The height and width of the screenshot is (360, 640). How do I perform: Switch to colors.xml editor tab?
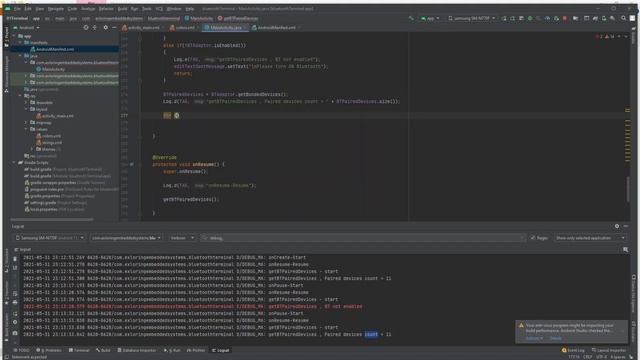click(183, 28)
